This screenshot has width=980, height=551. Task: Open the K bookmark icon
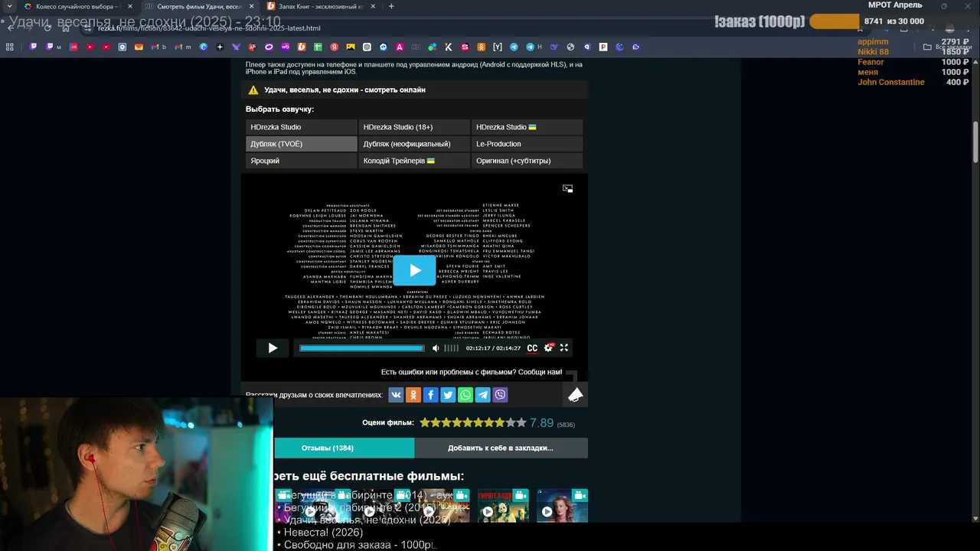pos(448,47)
